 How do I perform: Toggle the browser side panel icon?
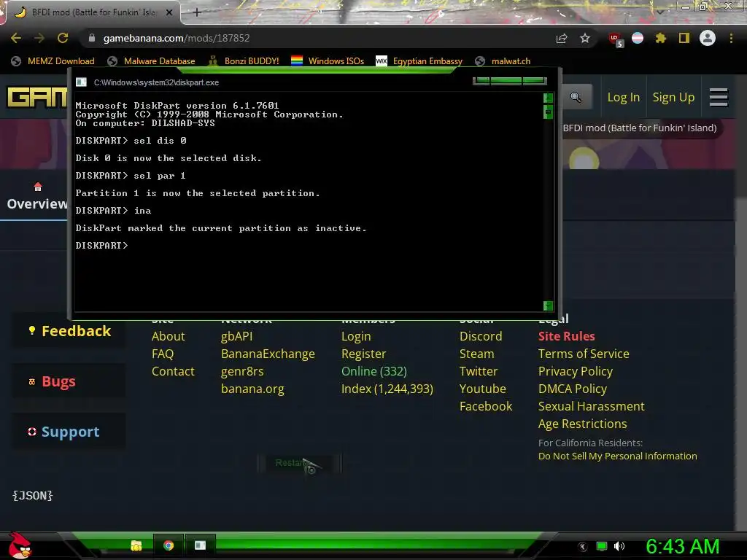pos(684,38)
